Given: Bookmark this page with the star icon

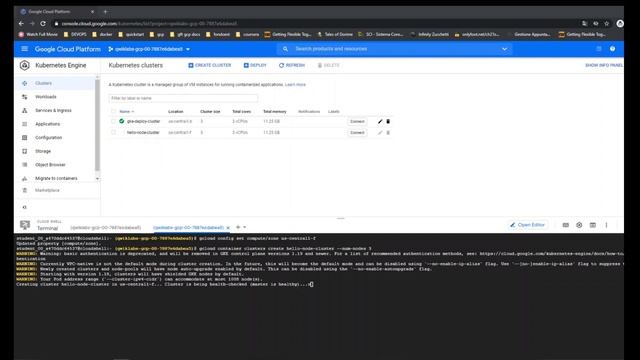Looking at the screenshot, I should pos(607,24).
